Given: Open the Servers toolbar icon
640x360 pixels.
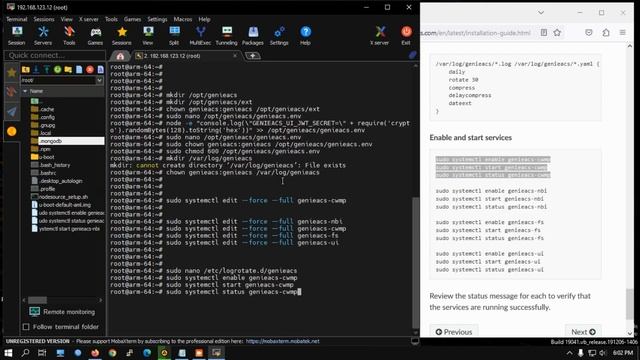Looking at the screenshot, I should pos(43,36).
